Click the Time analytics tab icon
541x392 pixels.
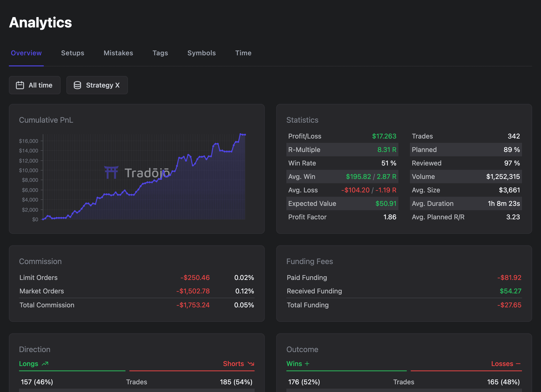(x=243, y=53)
